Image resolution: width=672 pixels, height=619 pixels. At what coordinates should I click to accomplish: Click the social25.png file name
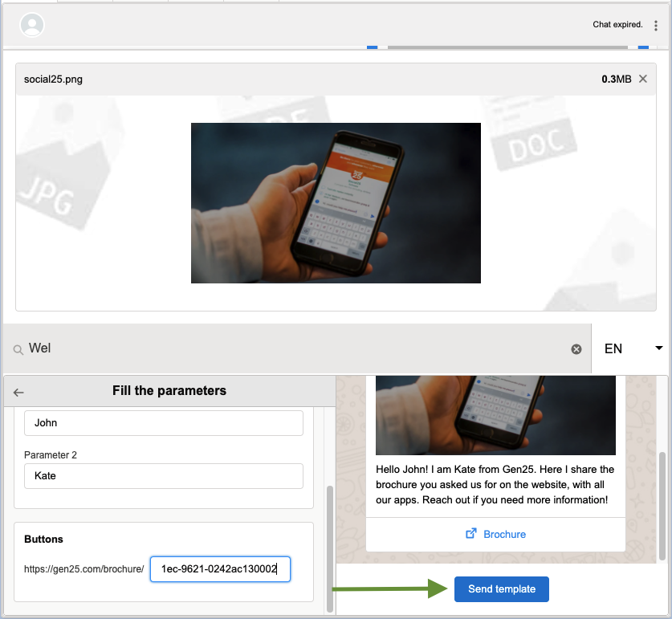click(x=53, y=79)
